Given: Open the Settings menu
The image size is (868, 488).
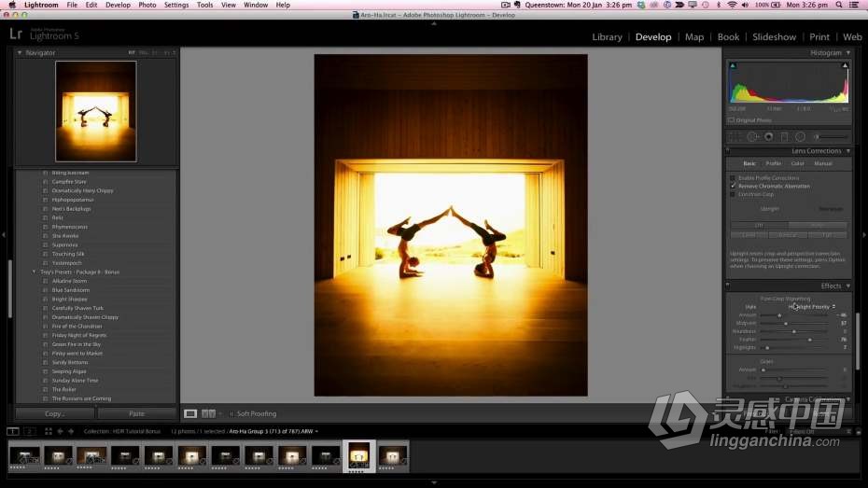Looking at the screenshot, I should click(x=176, y=5).
